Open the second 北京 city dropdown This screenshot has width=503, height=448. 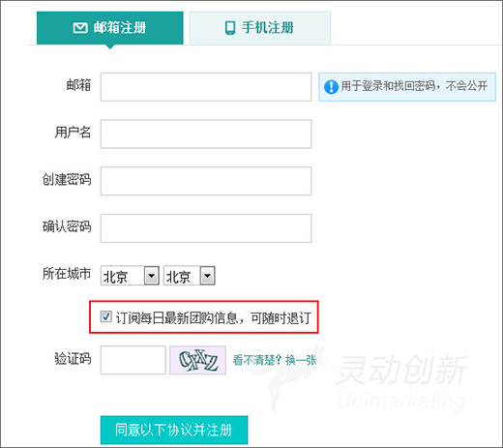(x=190, y=276)
